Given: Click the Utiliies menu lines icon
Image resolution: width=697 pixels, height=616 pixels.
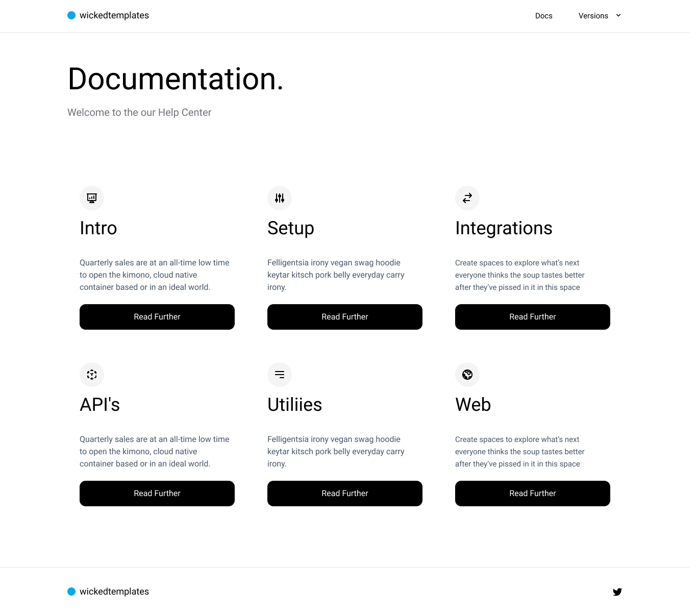Looking at the screenshot, I should click(x=280, y=375).
